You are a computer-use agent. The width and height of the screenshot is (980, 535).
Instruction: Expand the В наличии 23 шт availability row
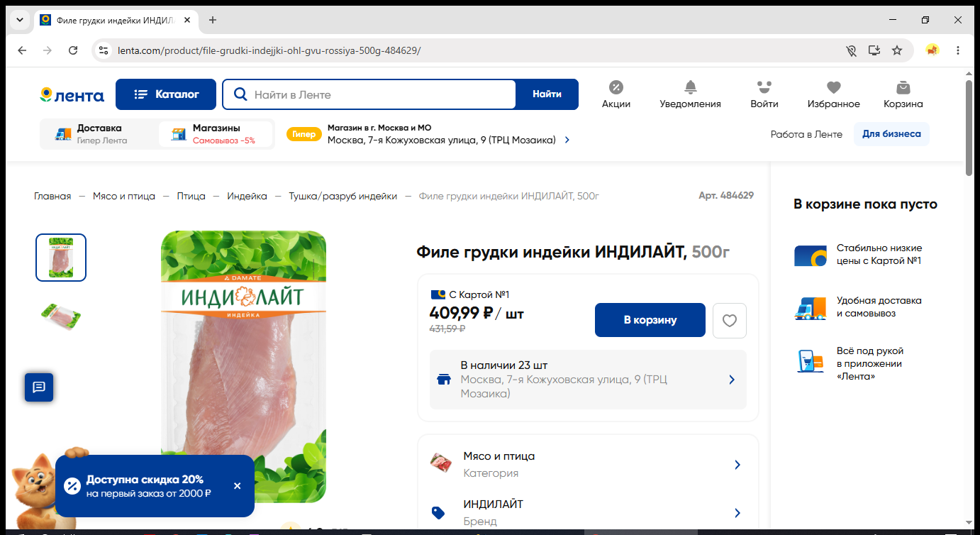pyautogui.click(x=588, y=380)
